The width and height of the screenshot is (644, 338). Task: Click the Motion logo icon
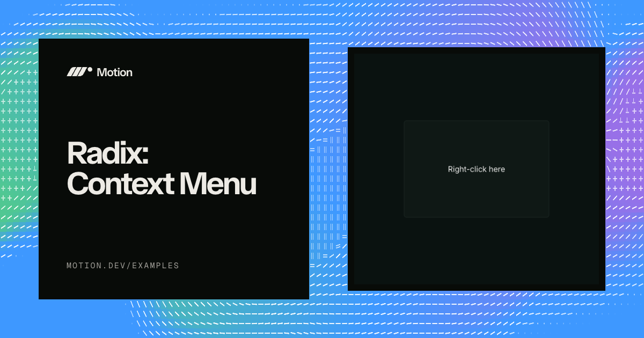pos(79,72)
